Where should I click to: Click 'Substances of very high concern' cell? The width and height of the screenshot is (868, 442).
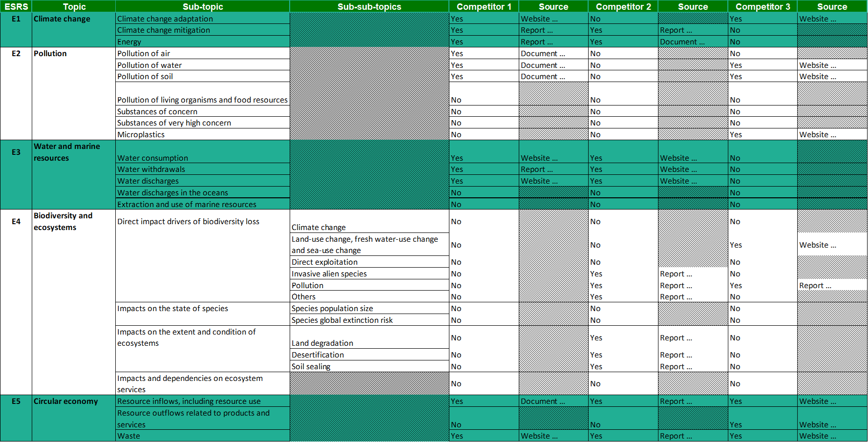[x=203, y=123]
